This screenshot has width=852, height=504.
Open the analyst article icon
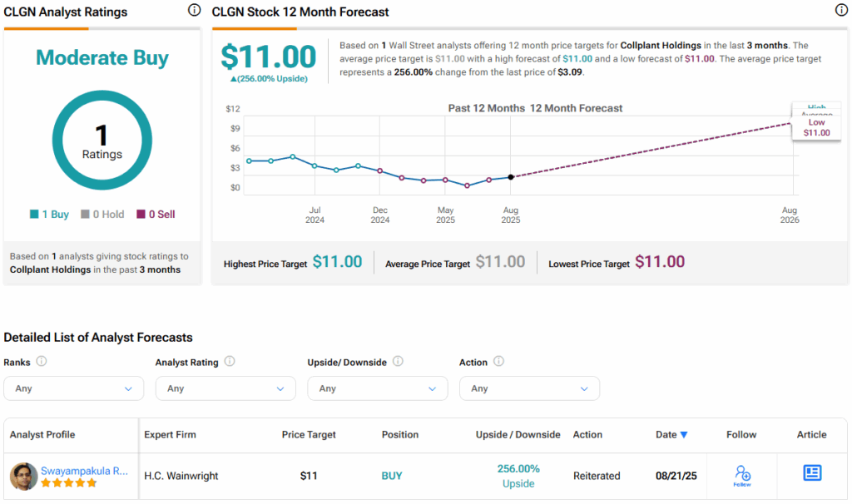[812, 473]
